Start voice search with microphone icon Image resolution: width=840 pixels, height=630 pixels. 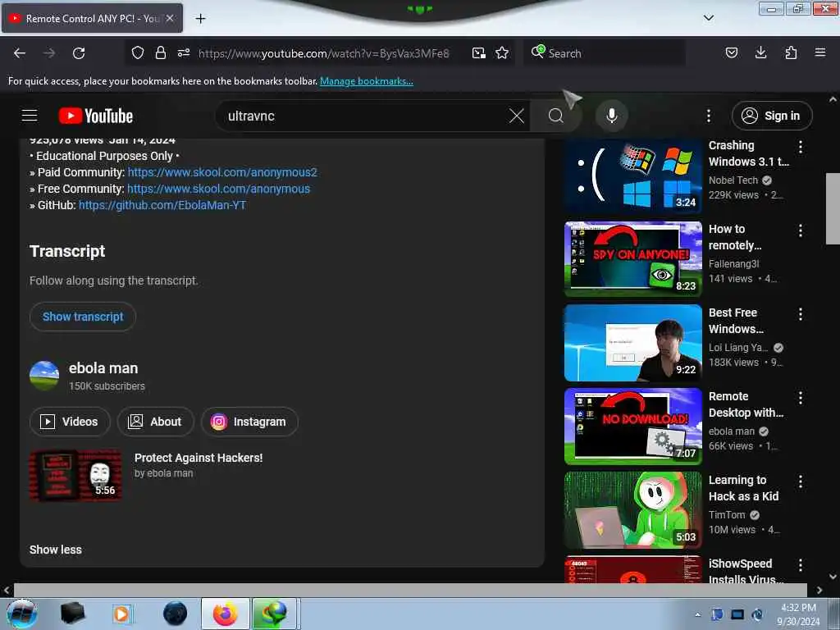point(611,116)
